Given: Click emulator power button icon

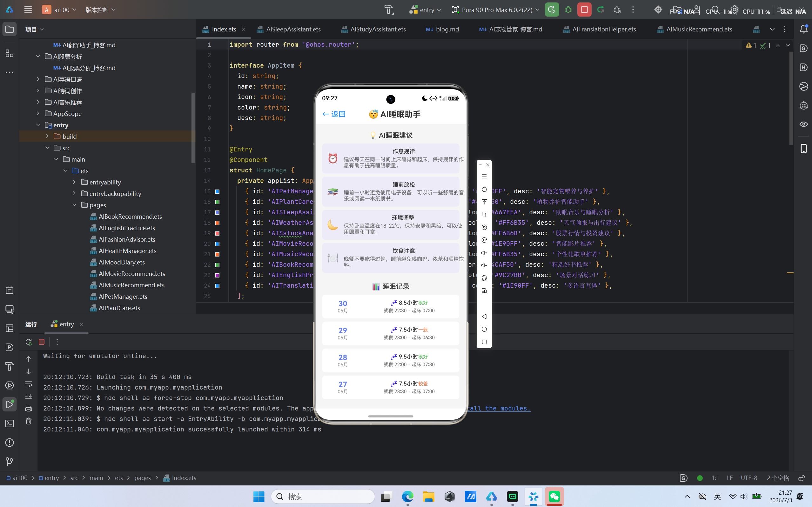Looking at the screenshot, I should pyautogui.click(x=484, y=190).
